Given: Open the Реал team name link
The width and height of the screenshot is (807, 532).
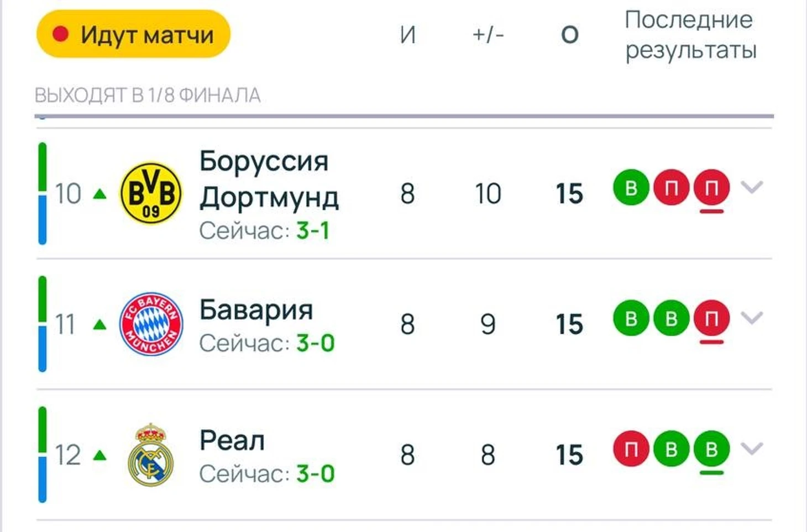Looking at the screenshot, I should click(232, 440).
